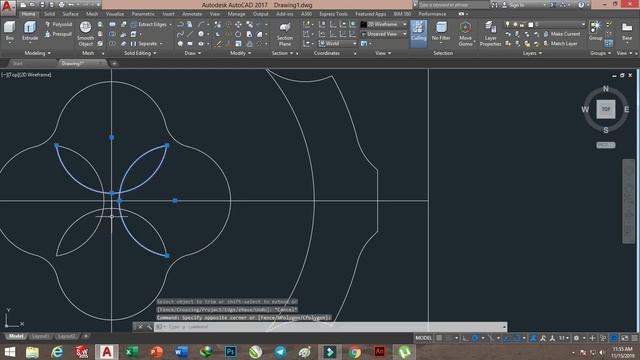Viewport: 640px width, 360px height.
Task: Open the Windows Start button
Action: [9, 352]
